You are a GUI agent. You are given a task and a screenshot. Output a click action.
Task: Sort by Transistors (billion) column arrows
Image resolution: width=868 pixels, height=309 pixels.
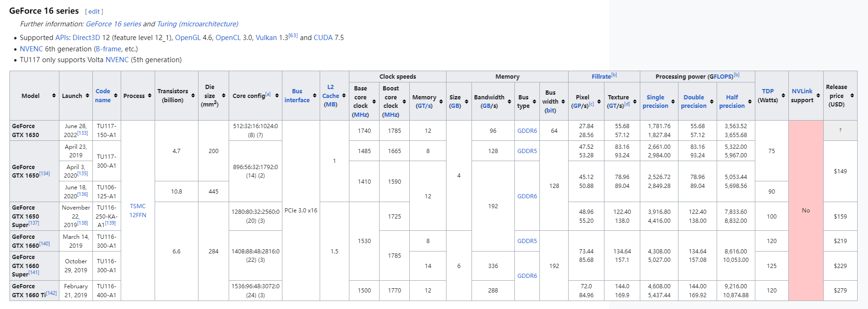point(193,96)
